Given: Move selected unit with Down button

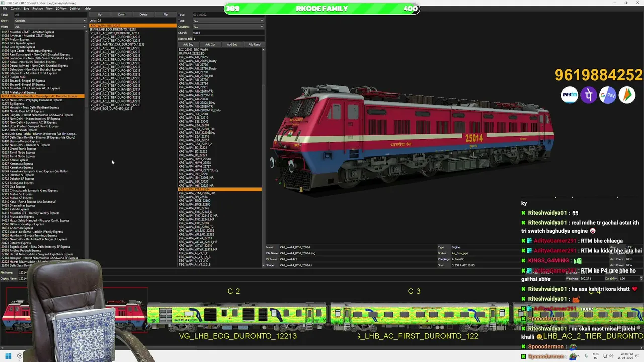Looking at the screenshot, I should point(121,15).
